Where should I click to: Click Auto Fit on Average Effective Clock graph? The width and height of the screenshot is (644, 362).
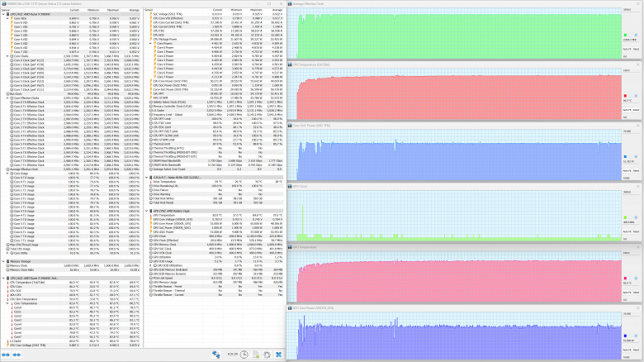(x=627, y=49)
